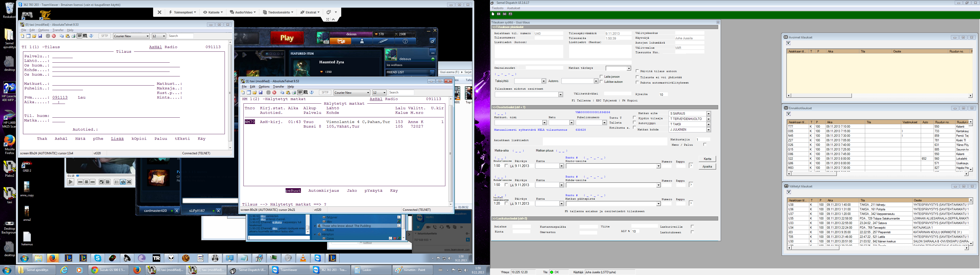Screen dimensions: 980x275
Task: Open the Asetukset menu in Semel Dispatch
Action: coord(513,8)
